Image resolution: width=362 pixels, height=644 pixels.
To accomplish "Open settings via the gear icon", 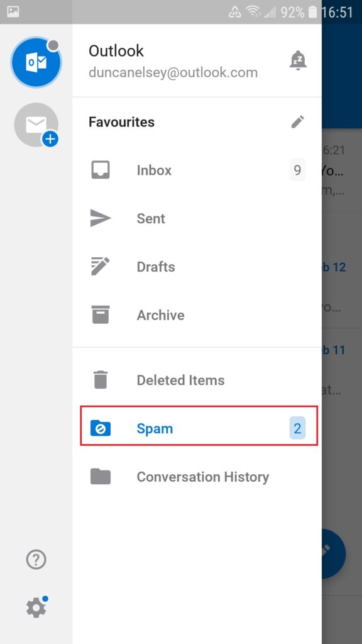I will coord(36,607).
